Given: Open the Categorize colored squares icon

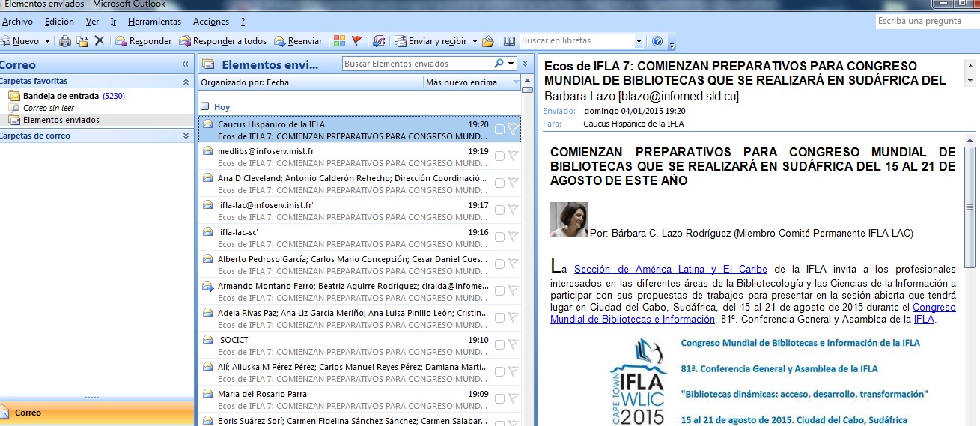Looking at the screenshot, I should [x=339, y=41].
